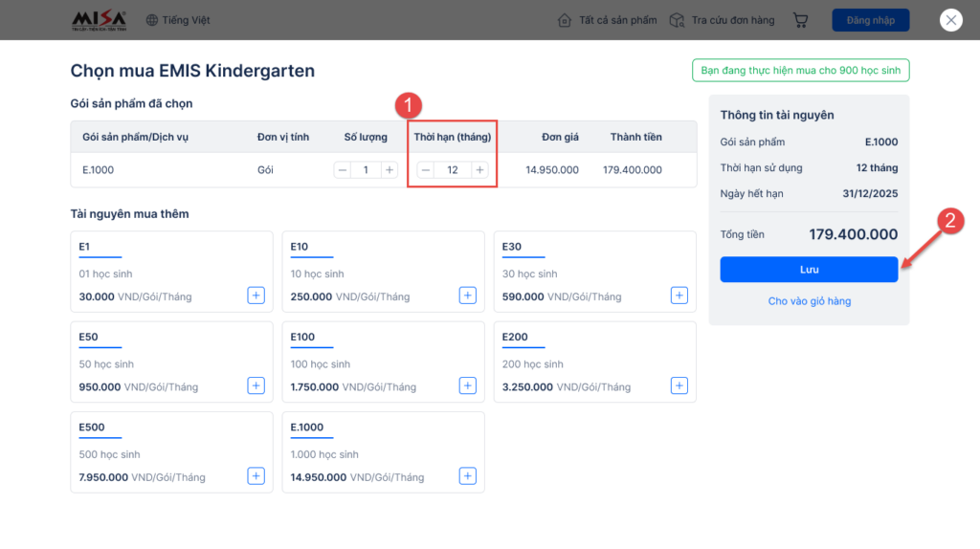Go to Tất cả sản phẩm
The height and width of the screenshot is (549, 980).
pyautogui.click(x=608, y=20)
